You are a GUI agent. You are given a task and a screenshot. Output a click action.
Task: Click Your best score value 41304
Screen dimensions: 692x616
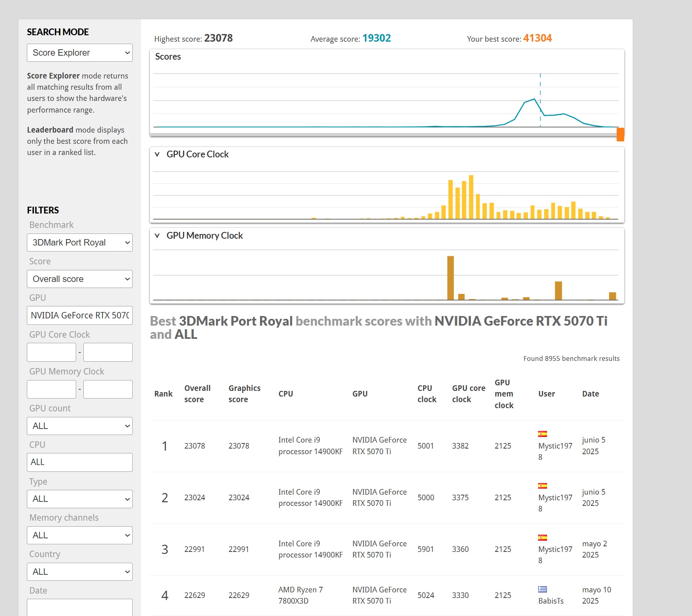(x=538, y=38)
